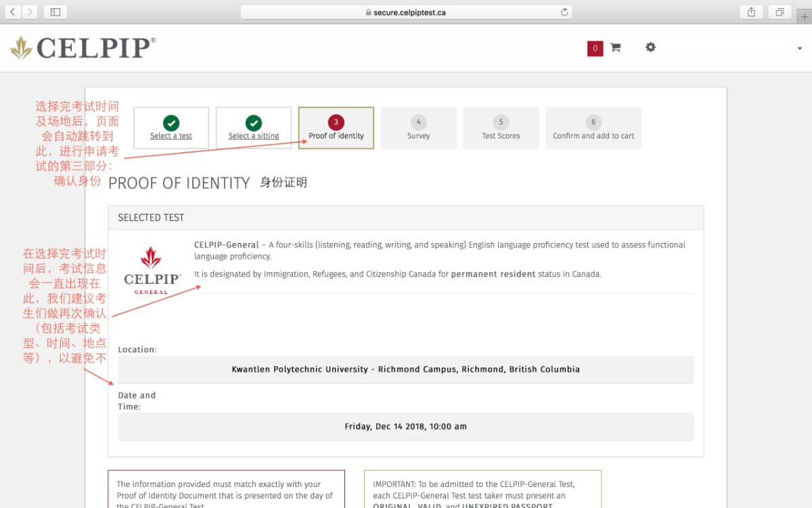812x508 pixels.
Task: Go to the Select a test step
Action: [x=171, y=128]
